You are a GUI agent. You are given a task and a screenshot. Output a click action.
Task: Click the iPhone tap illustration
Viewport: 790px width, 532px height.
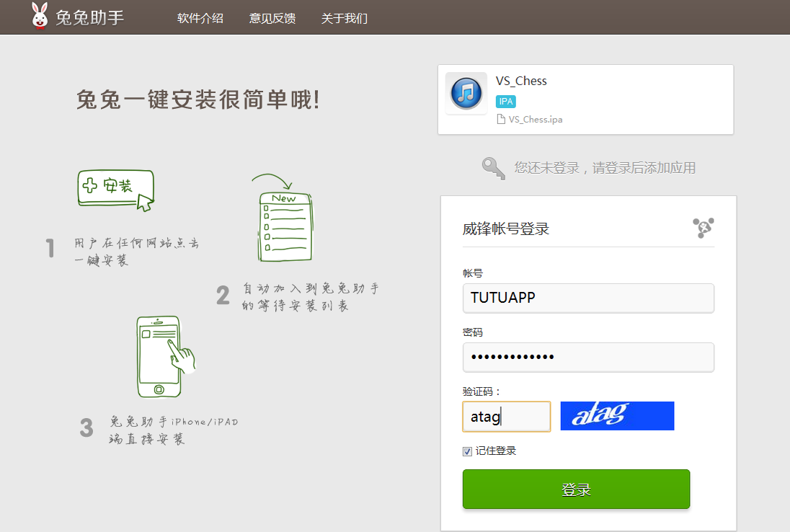[165, 356]
